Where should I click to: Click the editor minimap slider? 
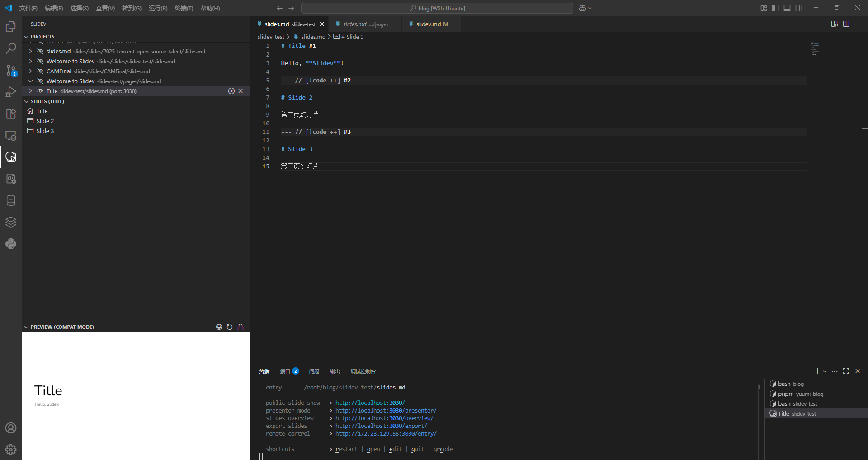point(815,49)
